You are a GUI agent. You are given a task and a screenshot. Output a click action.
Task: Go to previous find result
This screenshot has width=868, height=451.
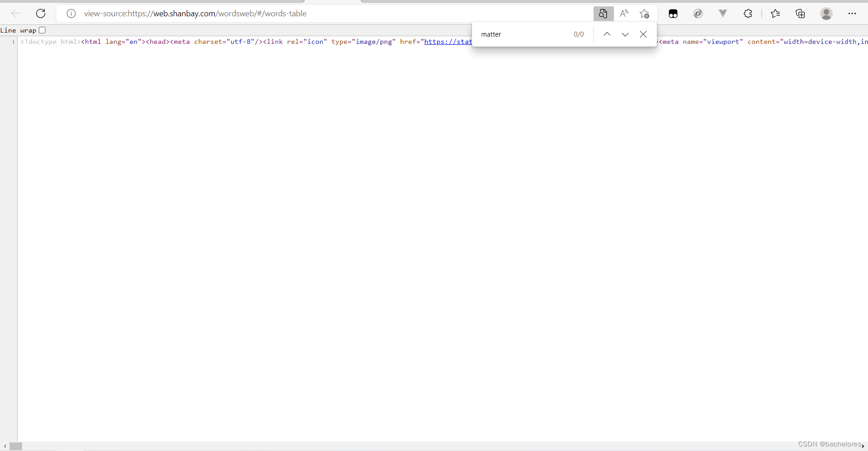point(607,34)
